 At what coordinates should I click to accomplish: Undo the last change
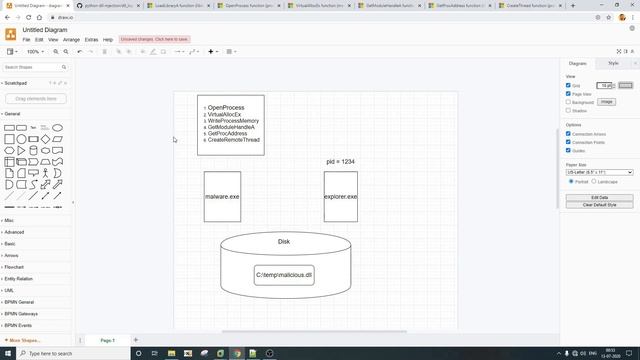point(80,52)
